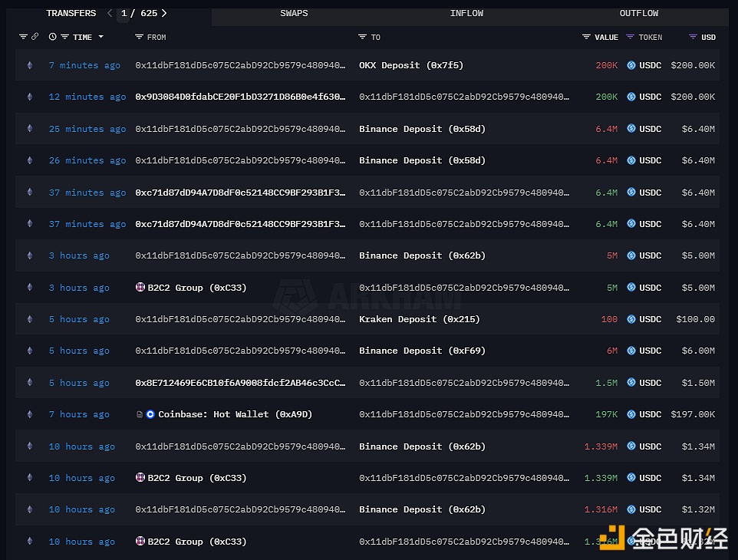The image size is (738, 560).
Task: Click Ethereum icon in 25 minutes row
Action: click(x=30, y=128)
